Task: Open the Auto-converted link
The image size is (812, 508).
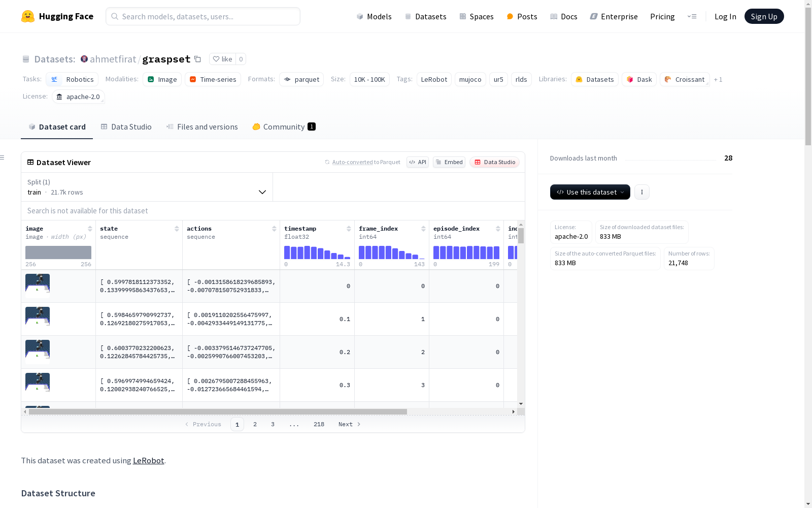Action: click(353, 162)
